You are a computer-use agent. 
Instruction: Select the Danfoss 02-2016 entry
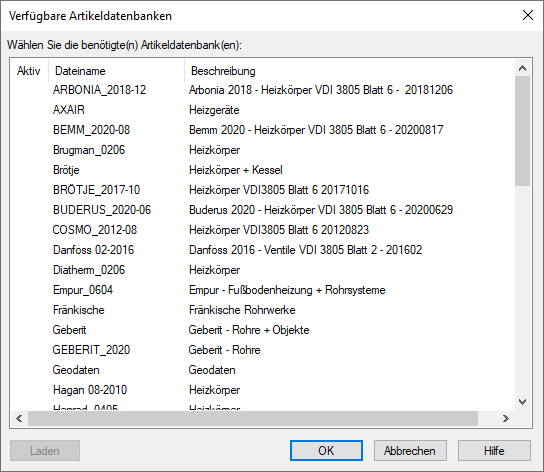pos(93,250)
